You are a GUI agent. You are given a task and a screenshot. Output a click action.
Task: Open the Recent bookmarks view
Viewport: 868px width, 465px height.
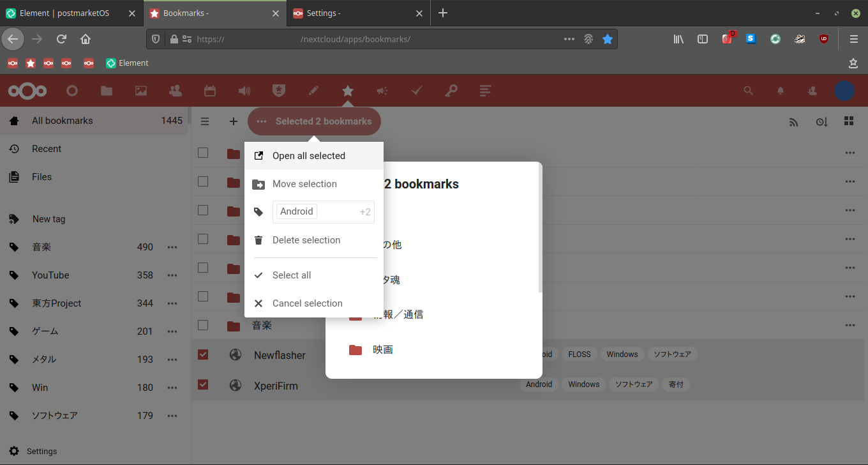45,148
